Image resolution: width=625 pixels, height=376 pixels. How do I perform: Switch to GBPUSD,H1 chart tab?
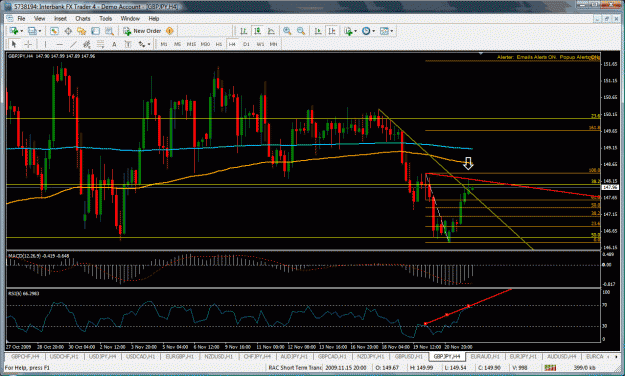click(x=409, y=356)
